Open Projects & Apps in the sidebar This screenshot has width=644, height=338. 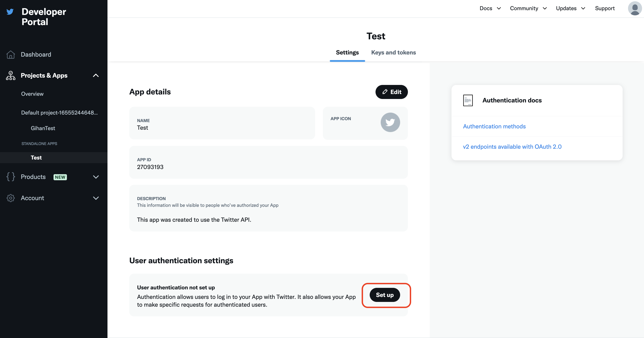[x=44, y=75]
